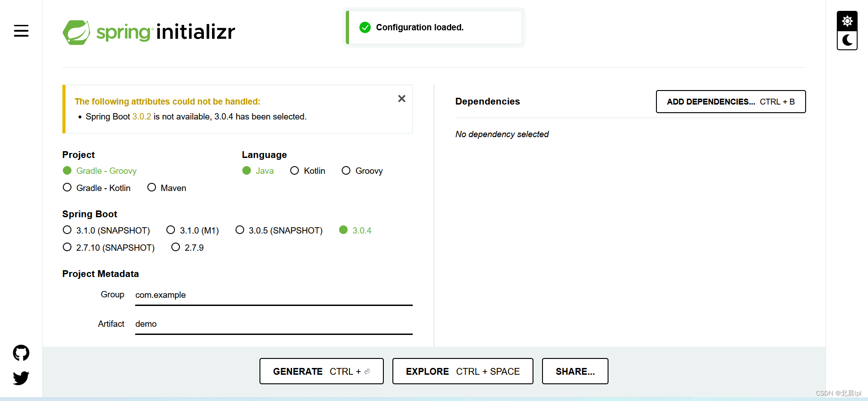
Task: Open the SHARE... dialog
Action: click(x=575, y=371)
